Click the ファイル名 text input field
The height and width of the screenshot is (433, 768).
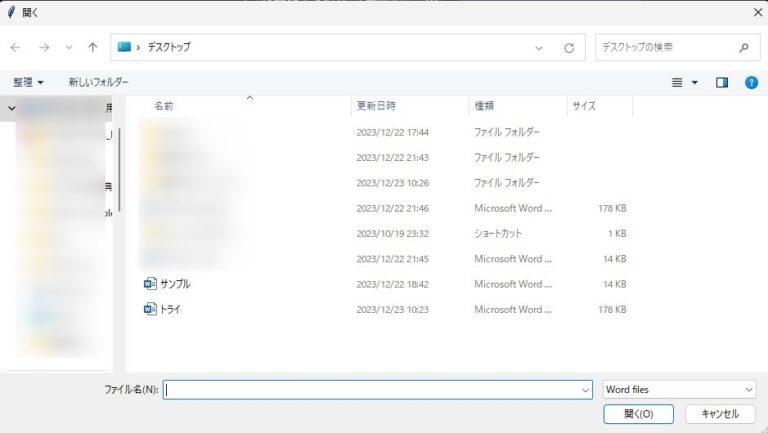[x=370, y=389]
